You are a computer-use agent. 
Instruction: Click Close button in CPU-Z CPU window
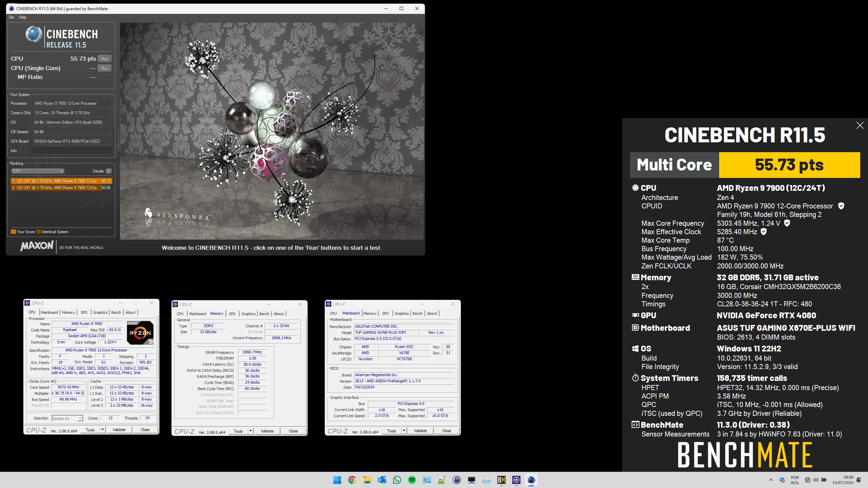145,430
